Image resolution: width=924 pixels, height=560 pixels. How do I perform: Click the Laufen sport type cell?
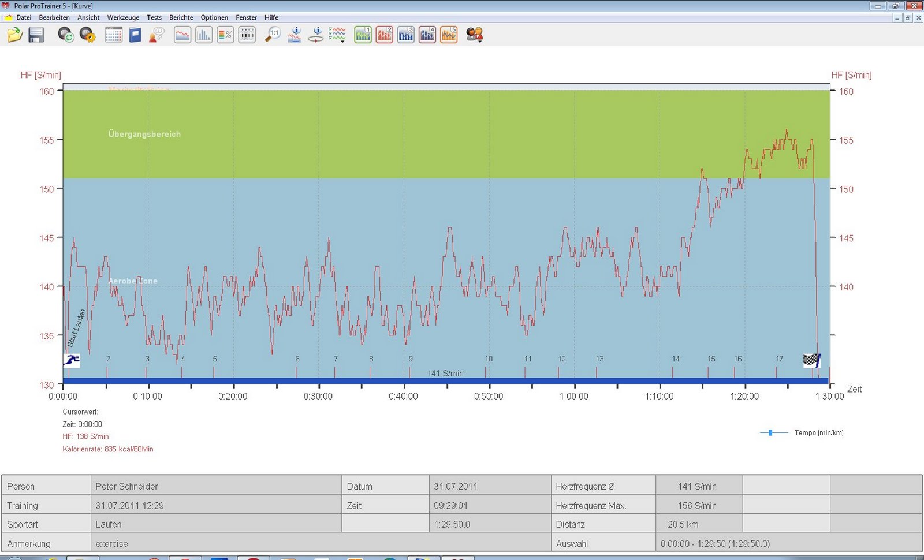216,524
